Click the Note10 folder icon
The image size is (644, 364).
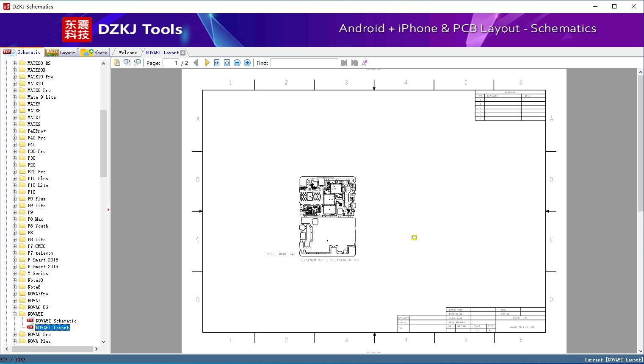click(x=22, y=280)
